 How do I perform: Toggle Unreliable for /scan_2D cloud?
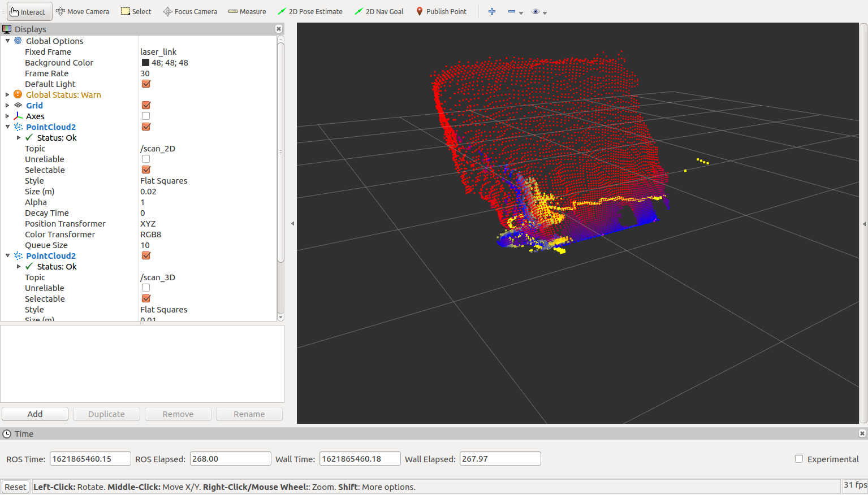(x=146, y=159)
